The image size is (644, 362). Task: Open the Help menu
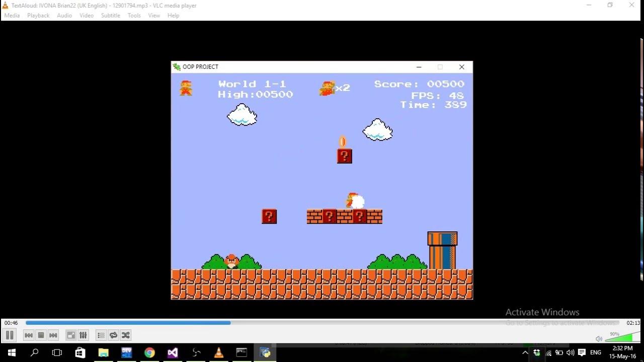173,16
